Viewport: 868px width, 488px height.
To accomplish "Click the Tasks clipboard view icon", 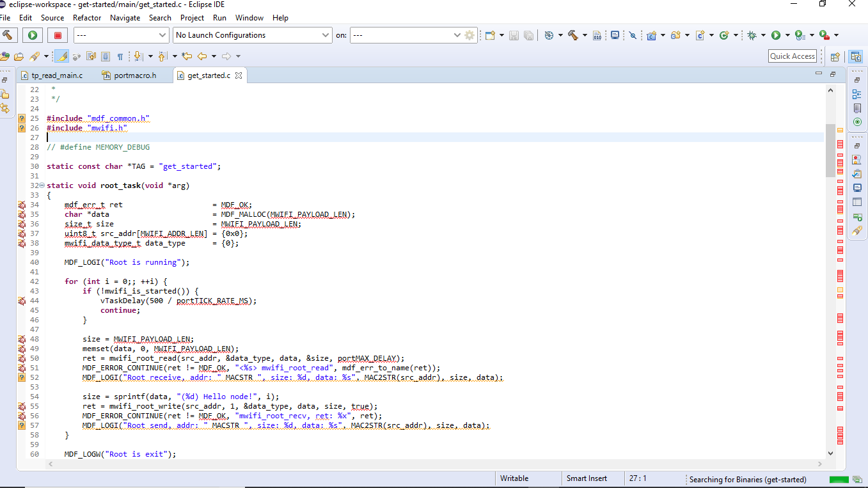I will tap(857, 174).
